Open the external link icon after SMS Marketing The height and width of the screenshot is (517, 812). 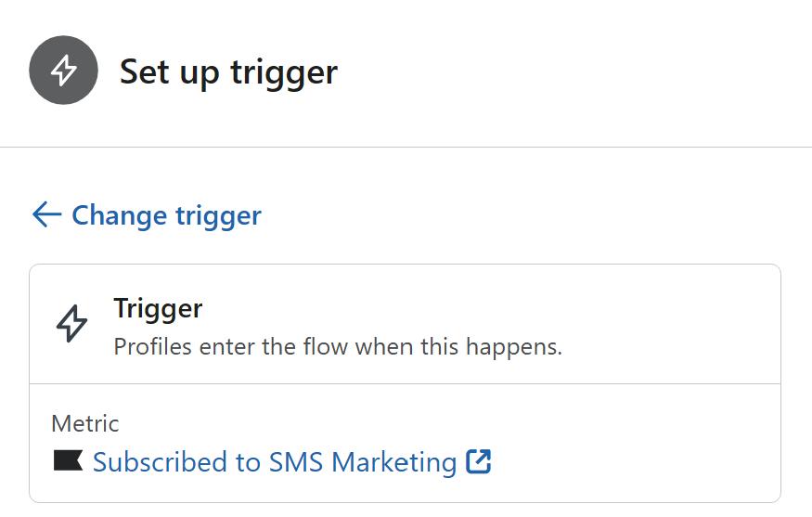[479, 461]
